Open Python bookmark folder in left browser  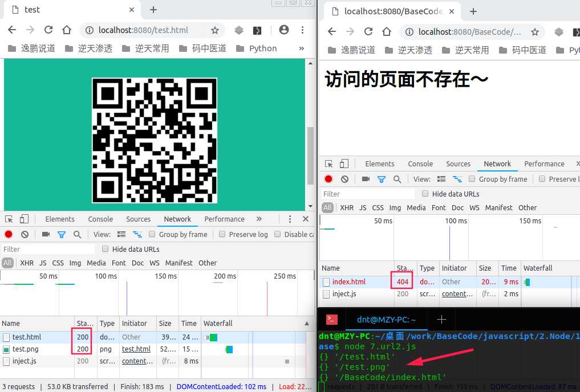257,48
